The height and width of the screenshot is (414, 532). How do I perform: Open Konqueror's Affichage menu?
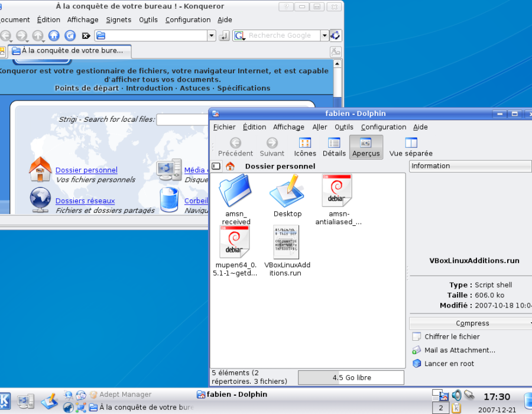coord(83,20)
